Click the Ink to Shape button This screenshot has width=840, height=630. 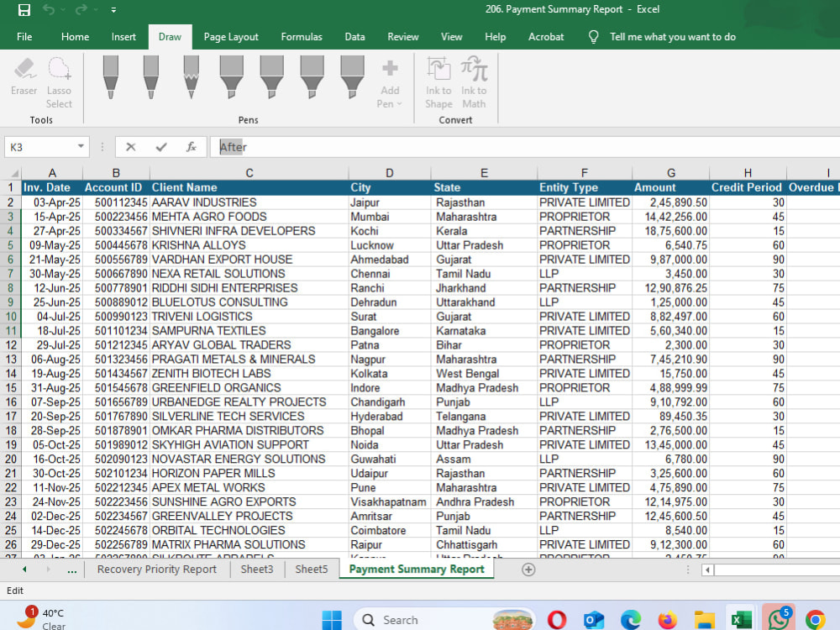(x=438, y=82)
